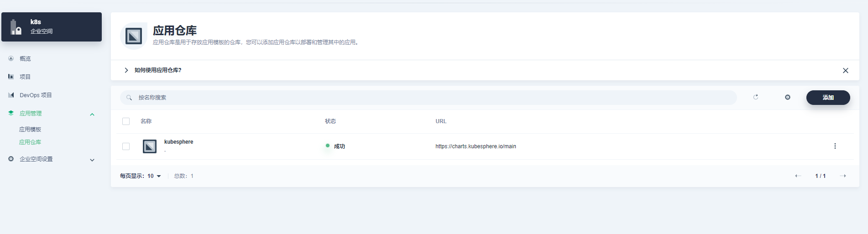Open kubesphere row more-actions menu
The image size is (868, 234).
pyautogui.click(x=835, y=146)
